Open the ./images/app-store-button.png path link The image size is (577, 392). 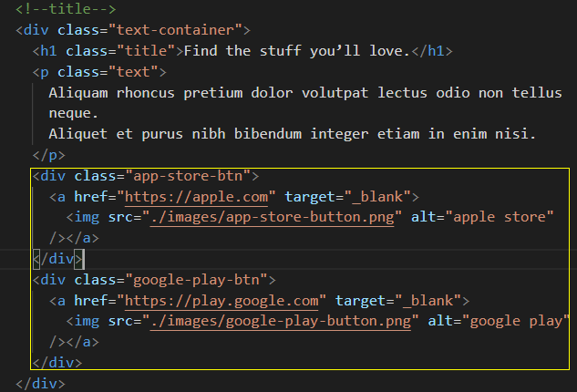click(x=272, y=217)
